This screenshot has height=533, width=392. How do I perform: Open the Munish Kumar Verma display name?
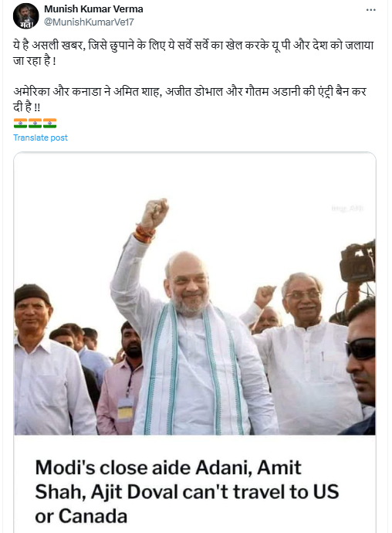tap(93, 9)
